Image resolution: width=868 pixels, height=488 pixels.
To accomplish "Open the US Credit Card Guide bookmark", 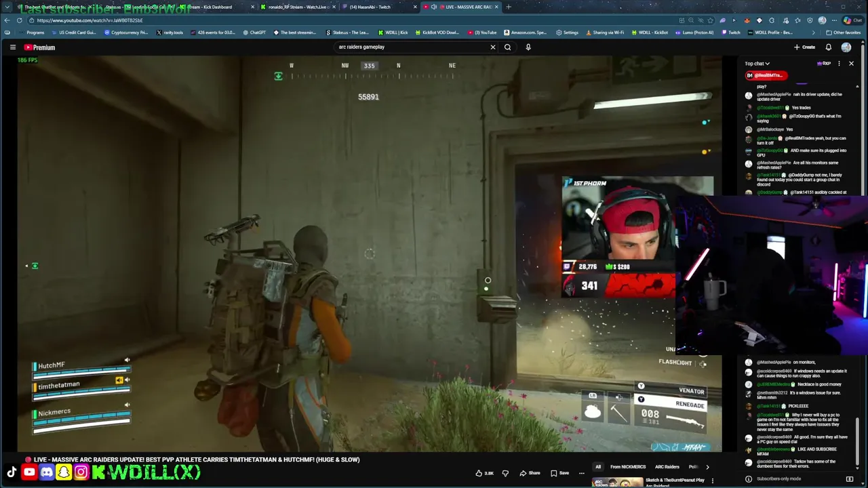I will (74, 33).
